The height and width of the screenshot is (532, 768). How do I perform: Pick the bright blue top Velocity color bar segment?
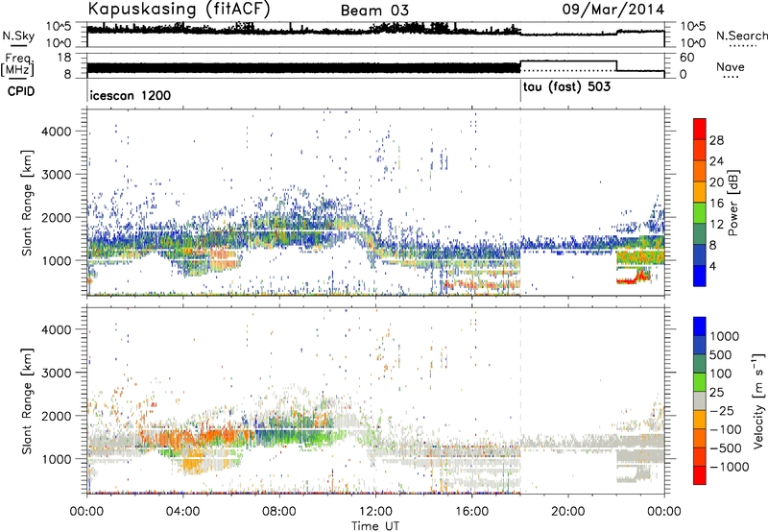coord(700,326)
